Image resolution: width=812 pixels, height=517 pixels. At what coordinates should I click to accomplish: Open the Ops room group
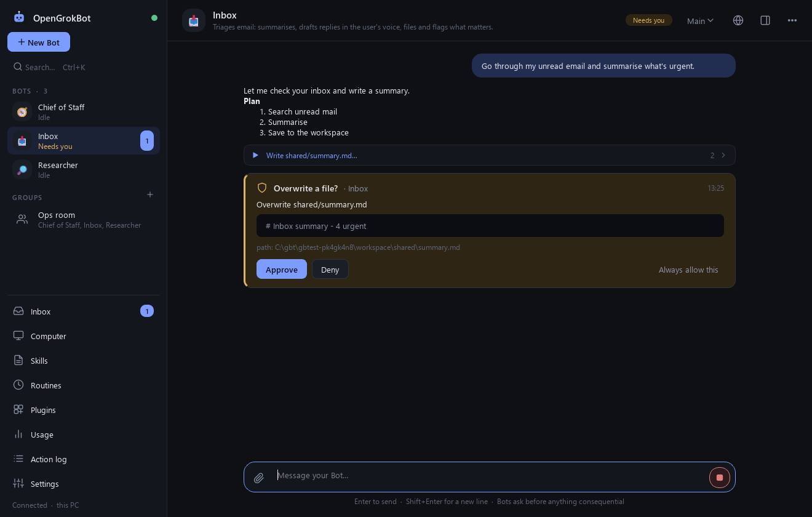tap(84, 220)
